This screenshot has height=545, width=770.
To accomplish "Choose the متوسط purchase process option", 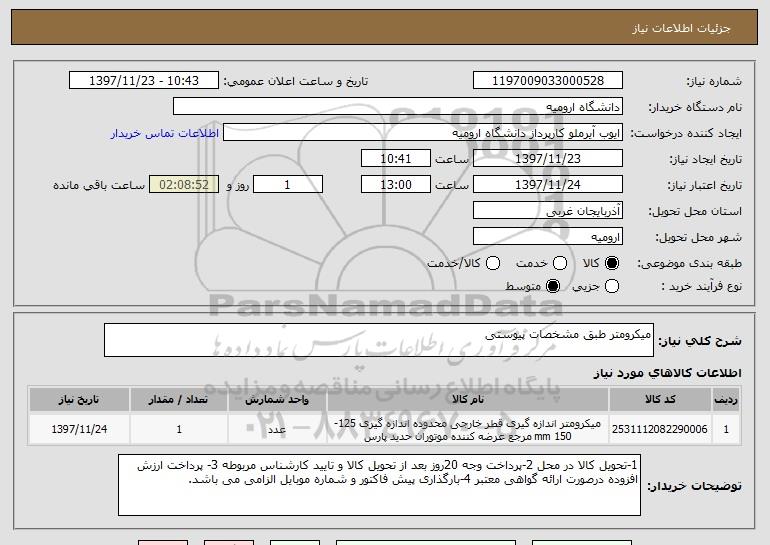I will pos(553,286).
